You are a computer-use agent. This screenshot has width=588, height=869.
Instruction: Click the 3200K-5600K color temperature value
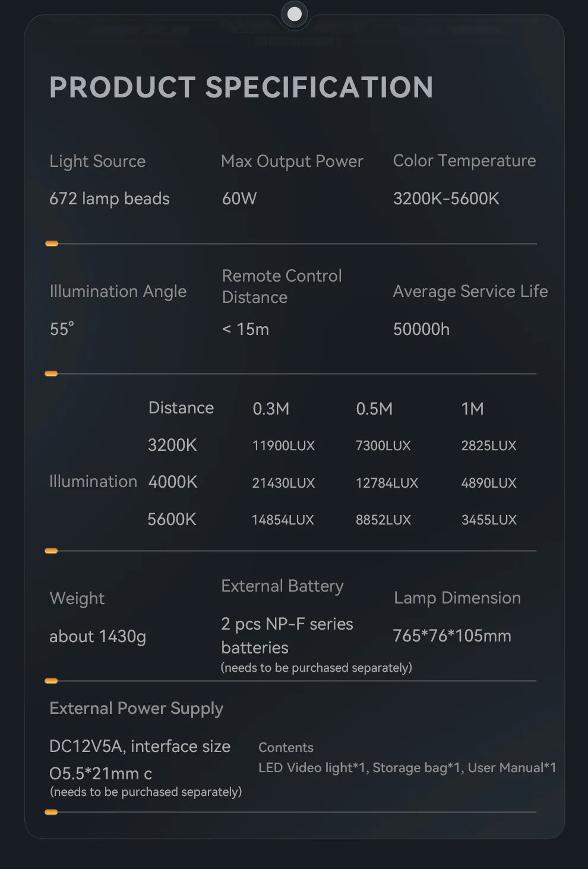coord(446,198)
